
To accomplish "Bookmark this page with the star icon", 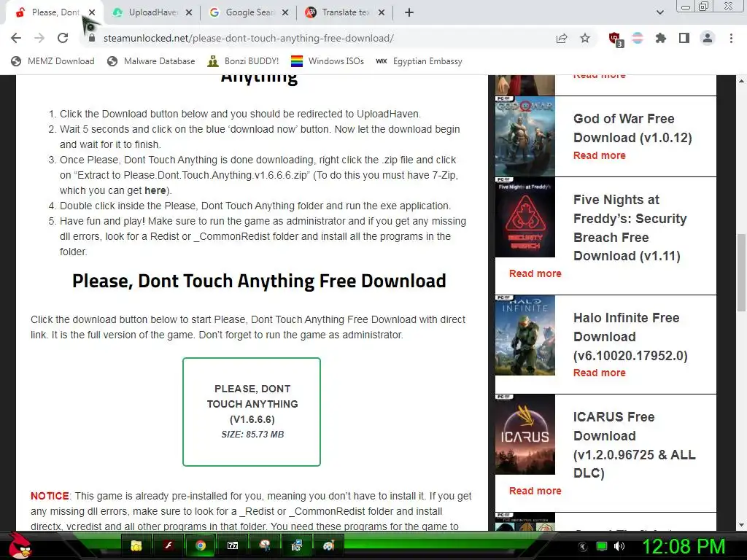I will click(585, 38).
